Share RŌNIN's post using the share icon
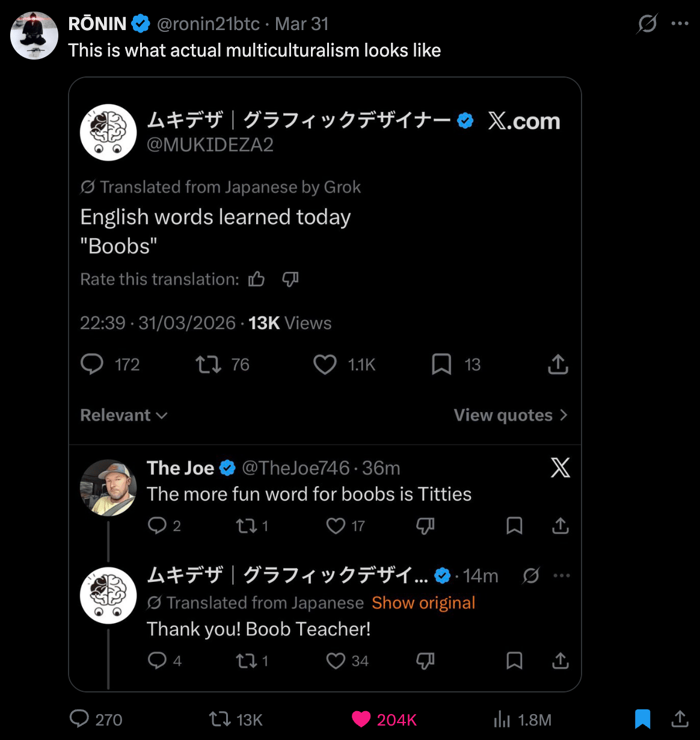 click(680, 719)
